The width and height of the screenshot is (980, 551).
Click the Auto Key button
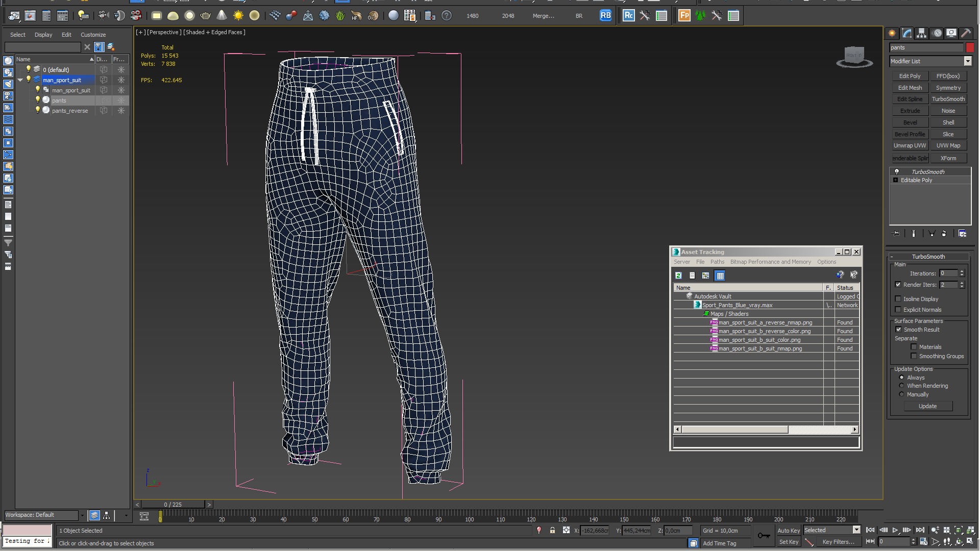pyautogui.click(x=789, y=531)
